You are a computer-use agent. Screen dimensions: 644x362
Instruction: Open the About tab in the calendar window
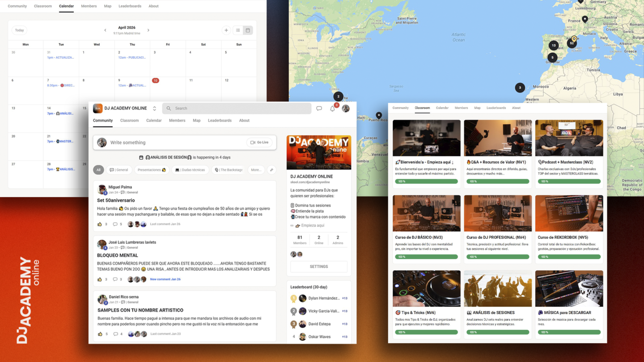pos(153,6)
